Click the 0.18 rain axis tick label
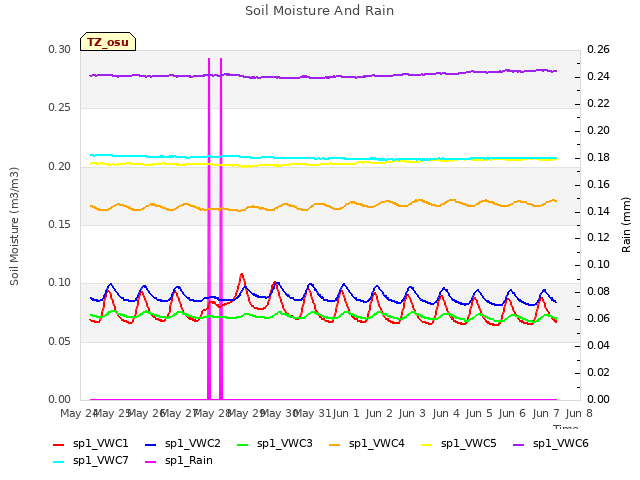The height and width of the screenshot is (480, 640). 598,158
